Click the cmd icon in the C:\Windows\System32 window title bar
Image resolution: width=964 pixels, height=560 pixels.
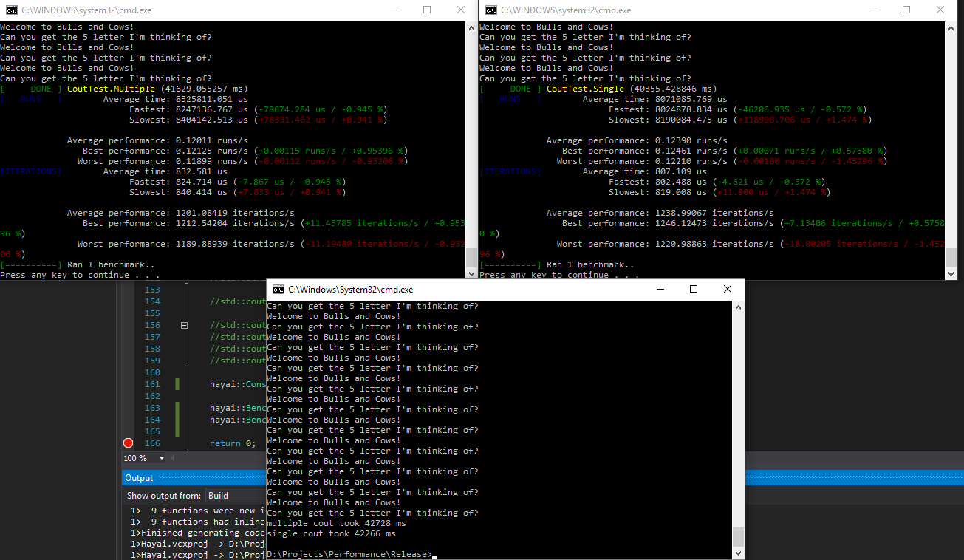[x=278, y=290]
